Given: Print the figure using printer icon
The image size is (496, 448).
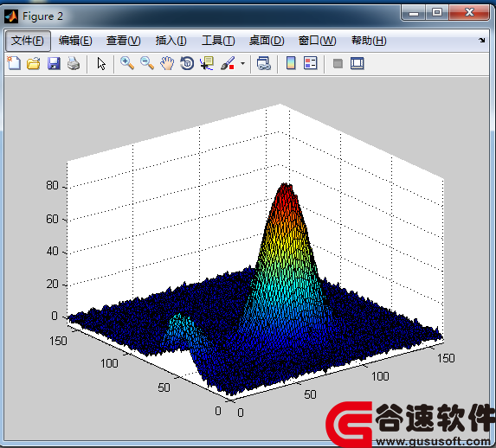Looking at the screenshot, I should click(74, 63).
